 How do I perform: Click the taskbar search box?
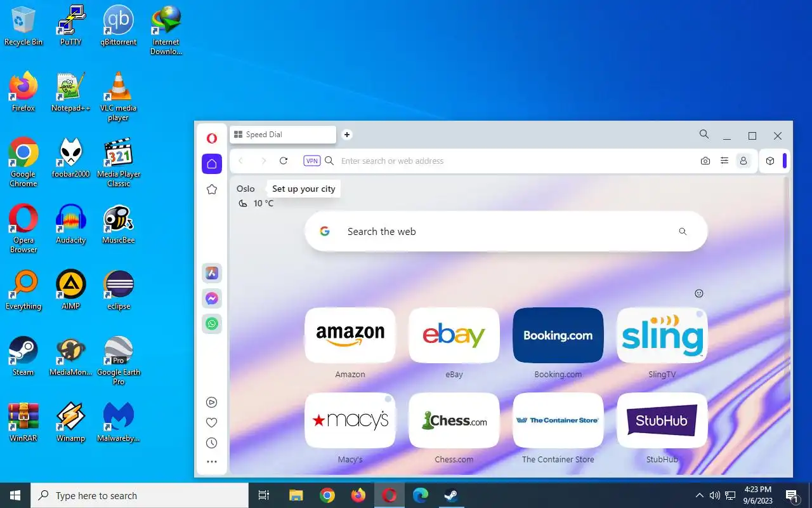(x=140, y=495)
